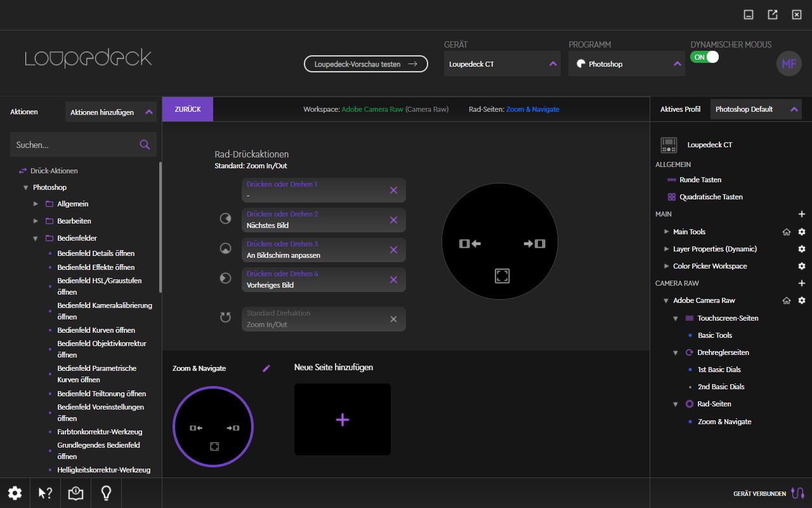This screenshot has height=508, width=812.
Task: Select Bedienfeld Details öffnen action
Action: (x=96, y=253)
